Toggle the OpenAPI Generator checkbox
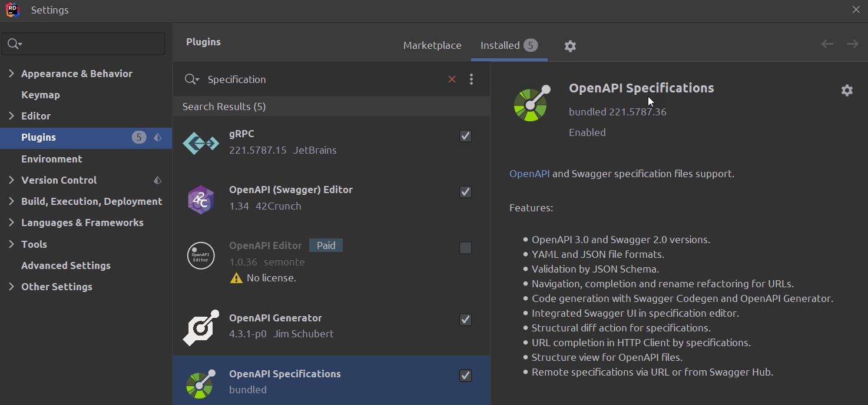 coord(465,320)
